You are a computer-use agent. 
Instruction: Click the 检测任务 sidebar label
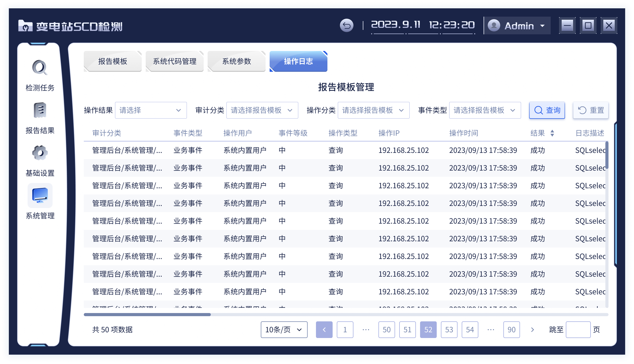coord(40,88)
